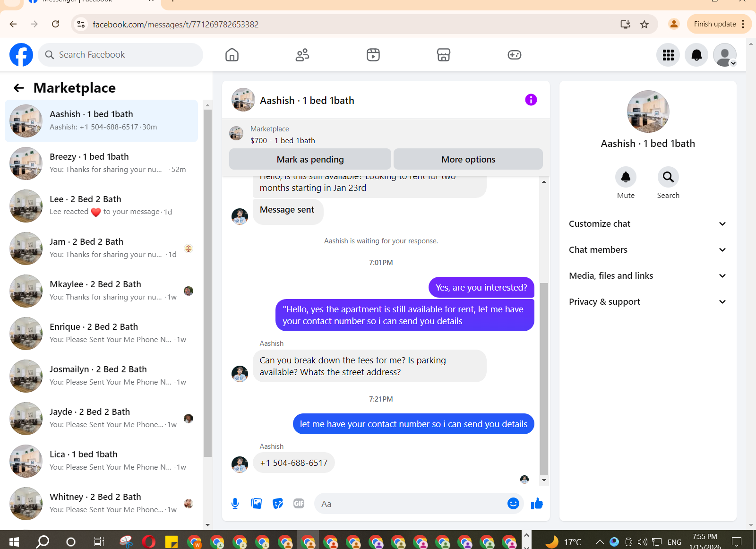Image resolution: width=756 pixels, height=549 pixels.
Task: Click the conversation list scrollbar
Action: click(207, 283)
